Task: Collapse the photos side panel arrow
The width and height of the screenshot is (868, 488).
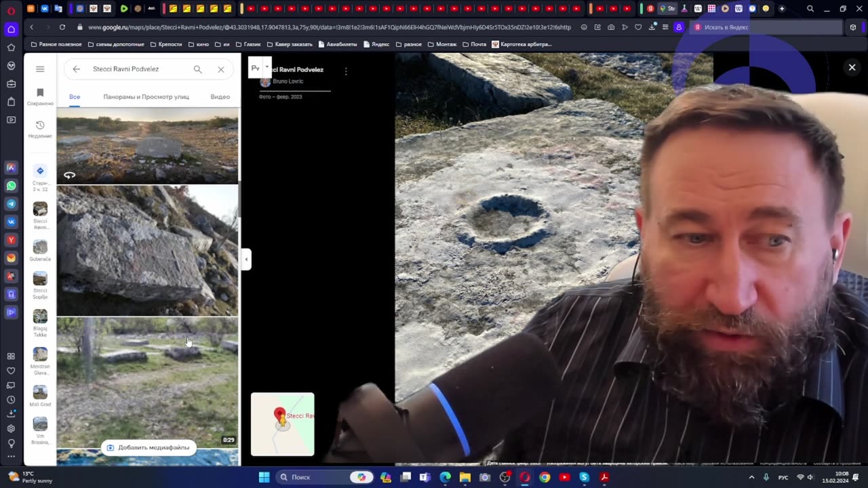Action: pos(246,259)
